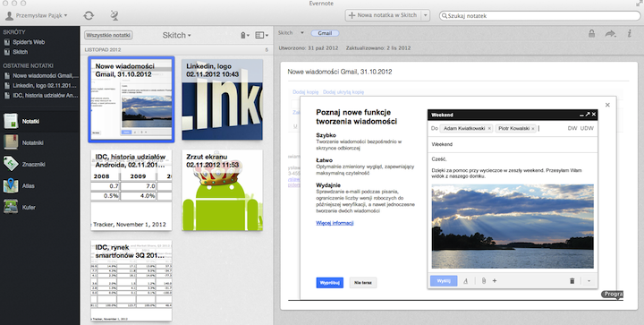Click the share note arrow icon
Viewport: 644px width, 325px height.
tap(611, 34)
